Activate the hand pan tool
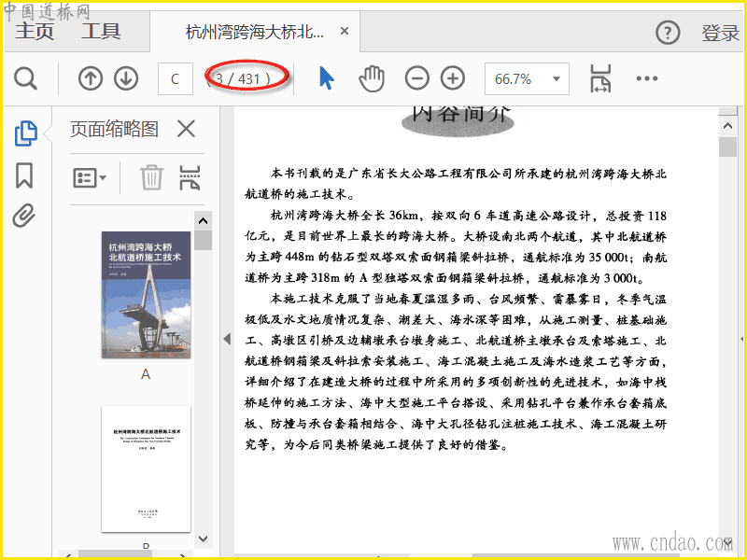 pyautogui.click(x=372, y=78)
